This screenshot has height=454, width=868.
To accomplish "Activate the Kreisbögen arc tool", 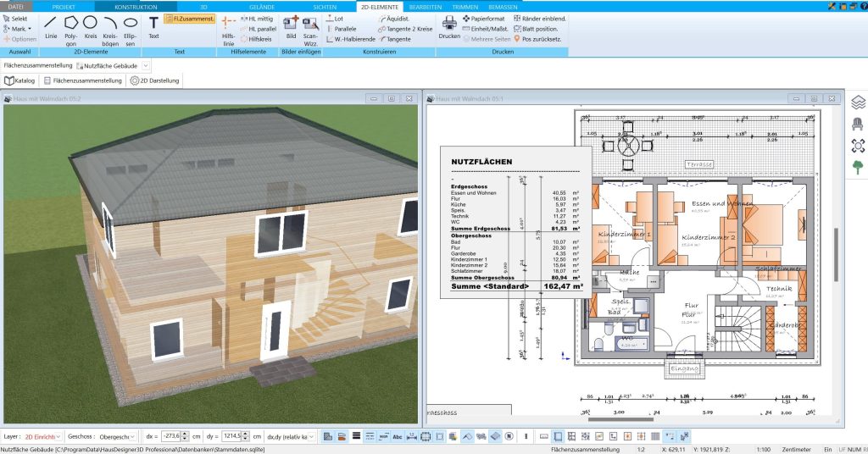I will (110, 31).
